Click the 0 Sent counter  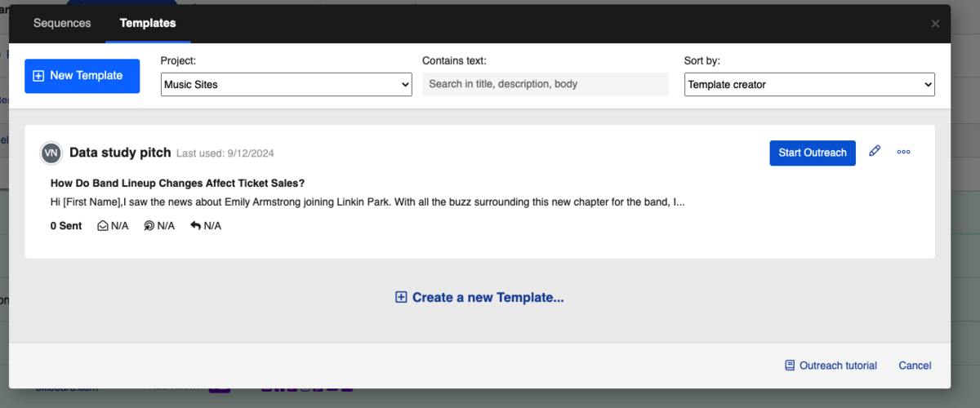[x=66, y=226]
